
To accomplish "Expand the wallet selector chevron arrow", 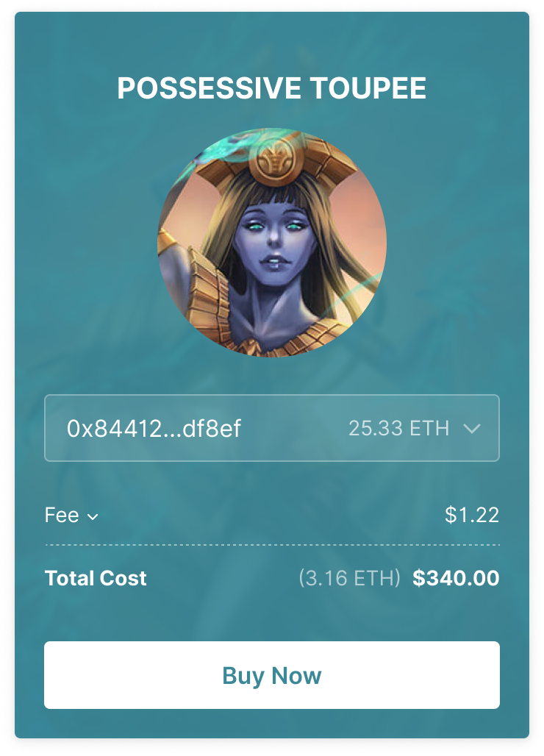I will pyautogui.click(x=472, y=428).
